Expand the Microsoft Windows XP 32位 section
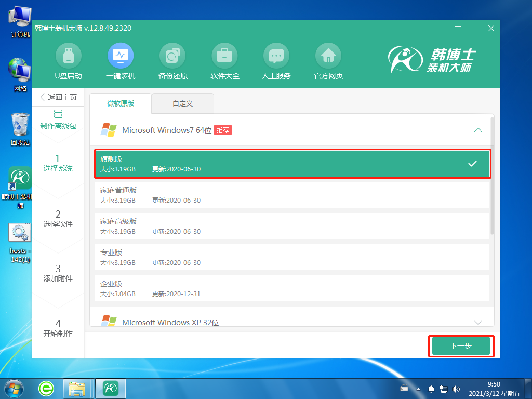 click(478, 322)
